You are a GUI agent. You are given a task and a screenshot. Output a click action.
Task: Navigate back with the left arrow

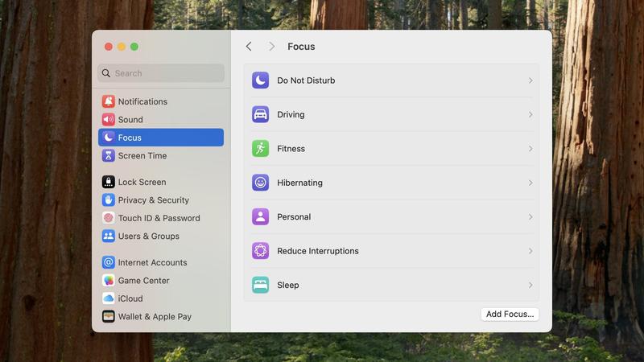[249, 47]
